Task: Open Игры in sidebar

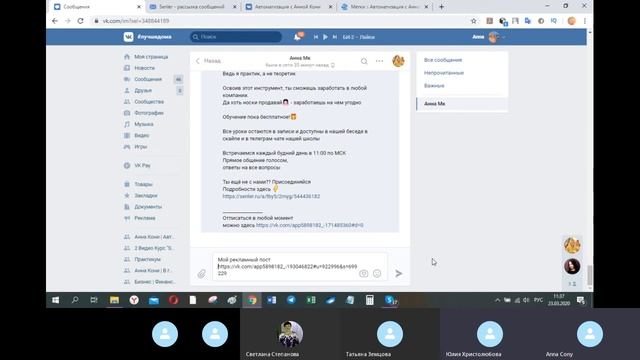Action: 140,147
